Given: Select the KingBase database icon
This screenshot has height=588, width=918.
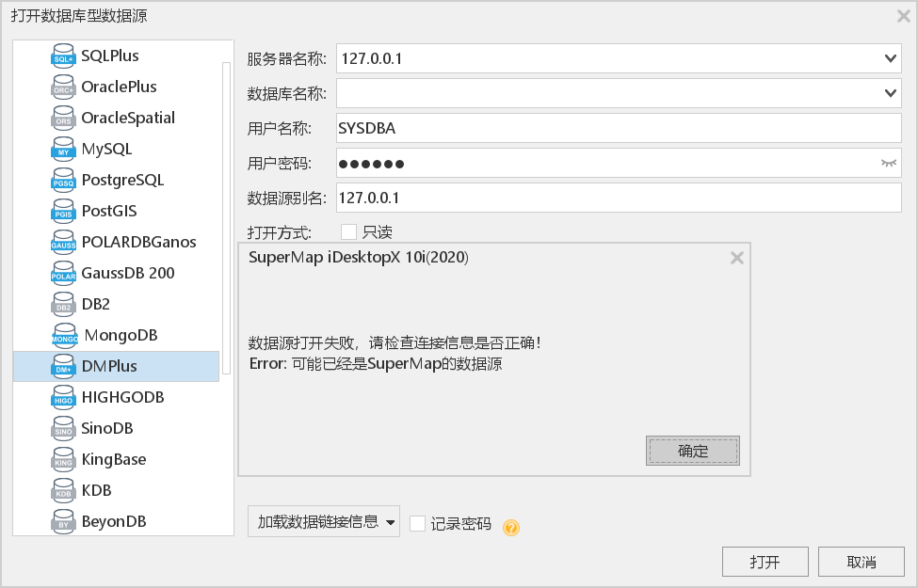Looking at the screenshot, I should 63,459.
